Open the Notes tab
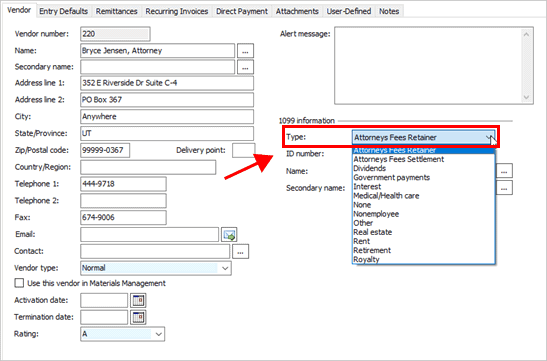 coord(389,11)
